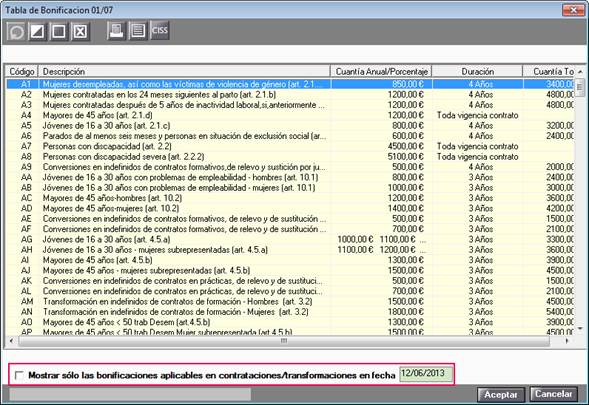Click the speech bubble toolbar icon
This screenshot has height=405, width=589.
coord(16,31)
